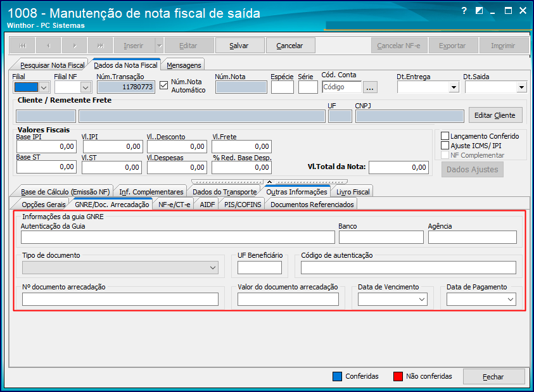This screenshot has width=534, height=392.
Task: Click the Fechar button
Action: click(493, 377)
